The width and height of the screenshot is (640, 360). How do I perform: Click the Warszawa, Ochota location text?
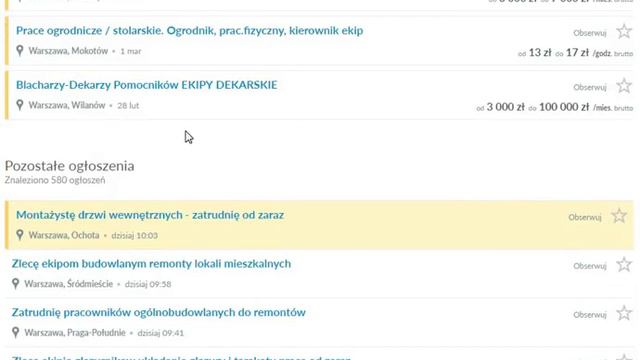[64, 235]
